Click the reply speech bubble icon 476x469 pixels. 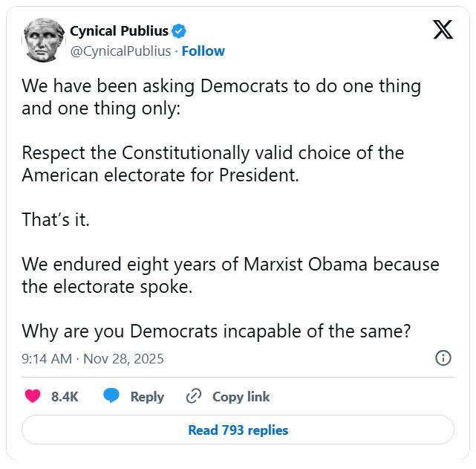(111, 396)
